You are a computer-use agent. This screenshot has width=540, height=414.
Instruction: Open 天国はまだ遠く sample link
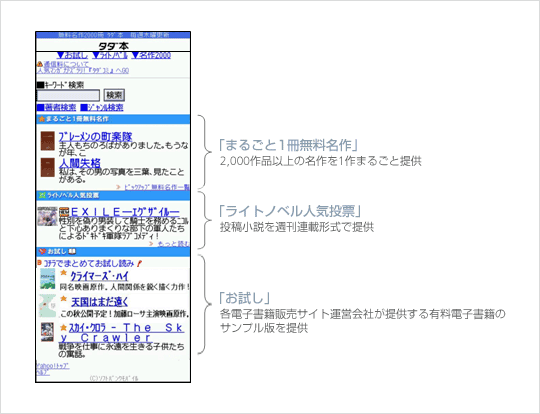(x=99, y=302)
